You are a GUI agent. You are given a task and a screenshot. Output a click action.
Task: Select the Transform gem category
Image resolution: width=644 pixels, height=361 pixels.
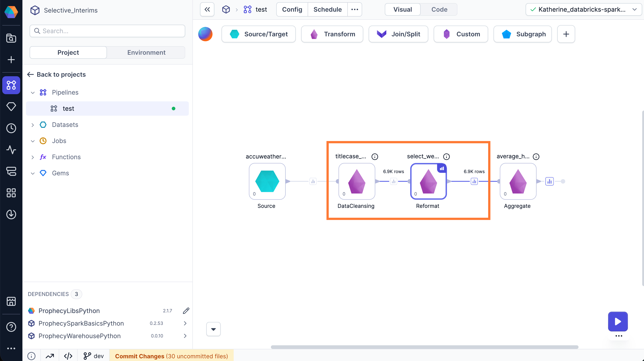332,34
